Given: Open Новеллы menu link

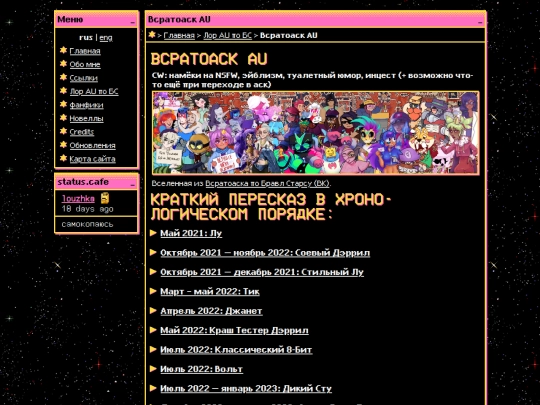Looking at the screenshot, I should click(86, 118).
